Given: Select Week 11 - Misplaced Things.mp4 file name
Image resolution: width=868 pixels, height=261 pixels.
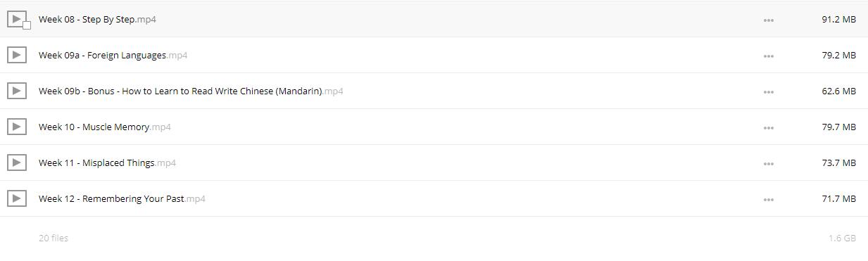Looking at the screenshot, I should pyautogui.click(x=107, y=163).
